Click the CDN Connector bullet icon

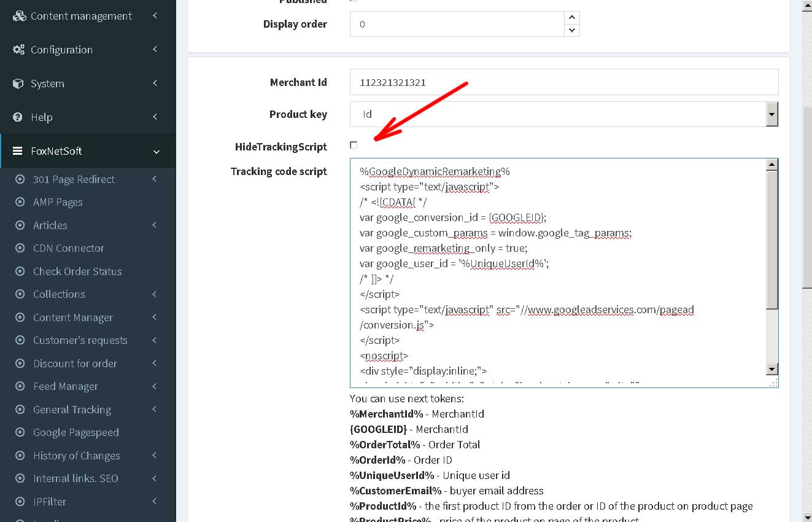tap(20, 248)
